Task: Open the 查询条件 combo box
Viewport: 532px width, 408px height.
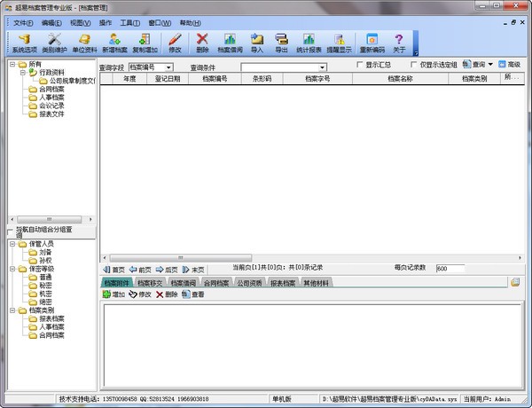Action: [322, 67]
